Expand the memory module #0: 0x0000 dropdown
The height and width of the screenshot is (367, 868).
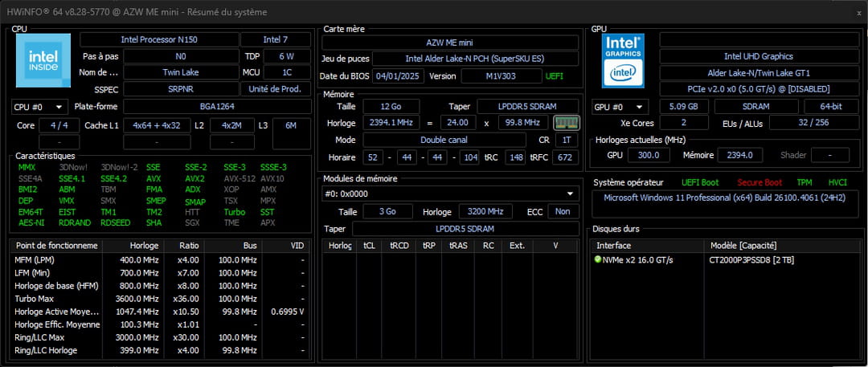[450, 194]
